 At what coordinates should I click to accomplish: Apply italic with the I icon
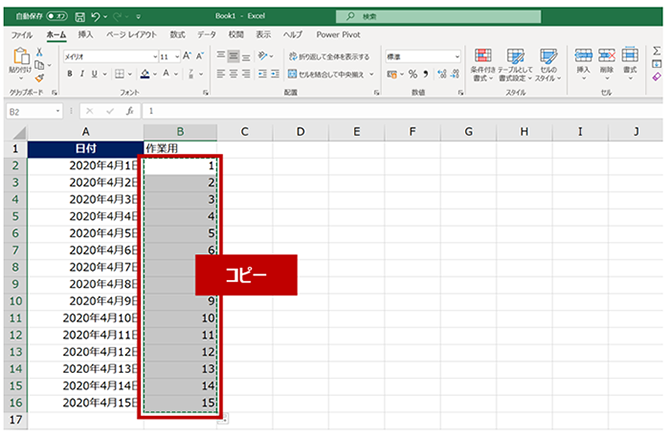(x=82, y=74)
